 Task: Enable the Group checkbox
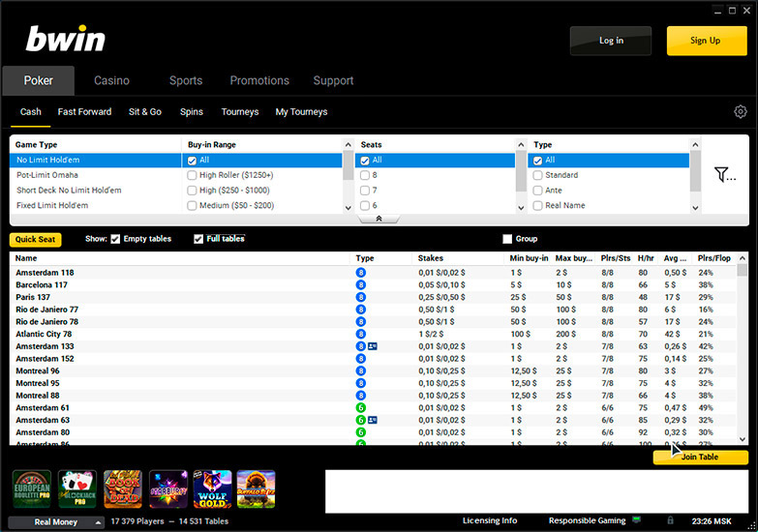[507, 239]
